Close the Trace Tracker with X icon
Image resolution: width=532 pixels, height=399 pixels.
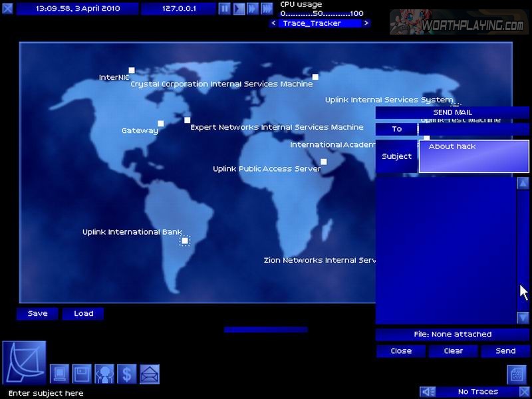click(x=524, y=392)
